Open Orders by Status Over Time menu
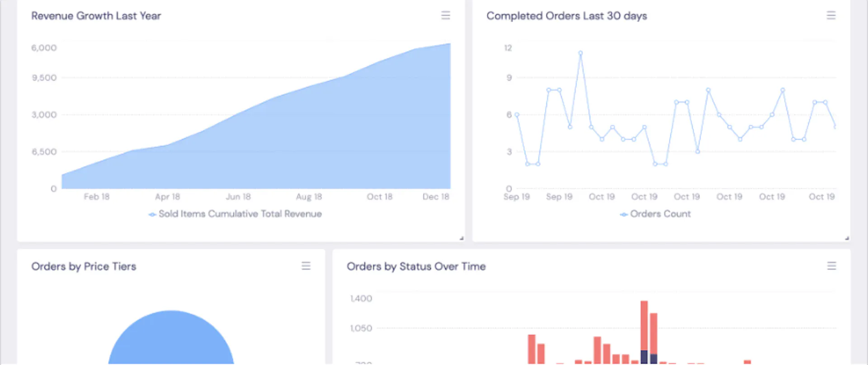The width and height of the screenshot is (868, 365). coord(831,266)
